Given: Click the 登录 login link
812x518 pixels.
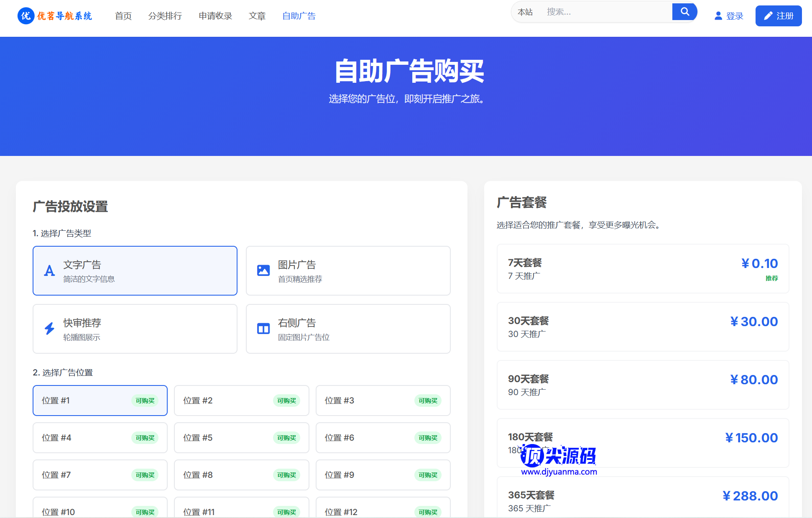Looking at the screenshot, I should pyautogui.click(x=734, y=16).
